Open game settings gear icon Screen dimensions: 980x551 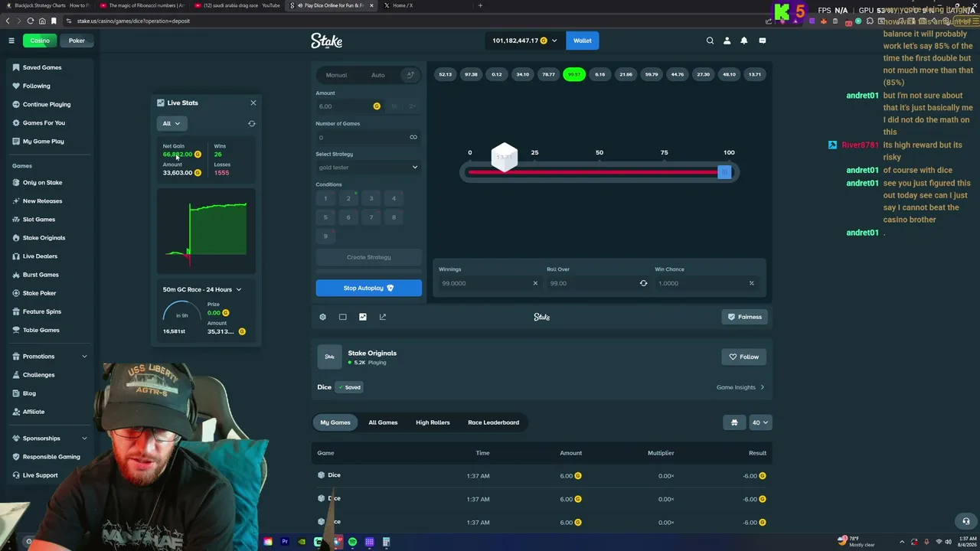click(x=322, y=317)
